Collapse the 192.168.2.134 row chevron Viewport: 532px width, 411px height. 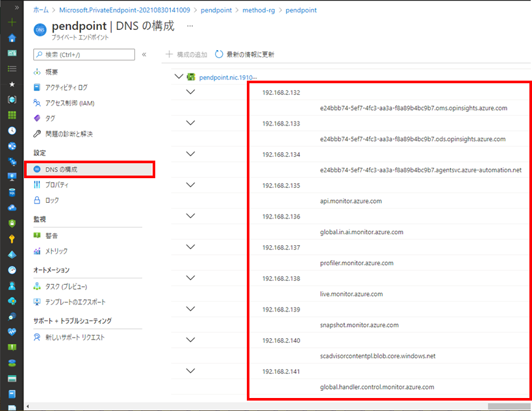[x=191, y=153]
